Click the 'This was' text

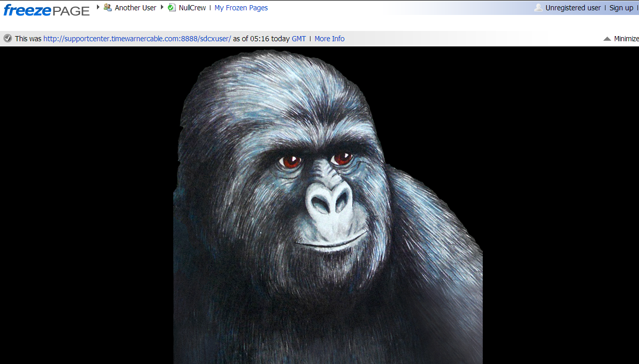(28, 39)
